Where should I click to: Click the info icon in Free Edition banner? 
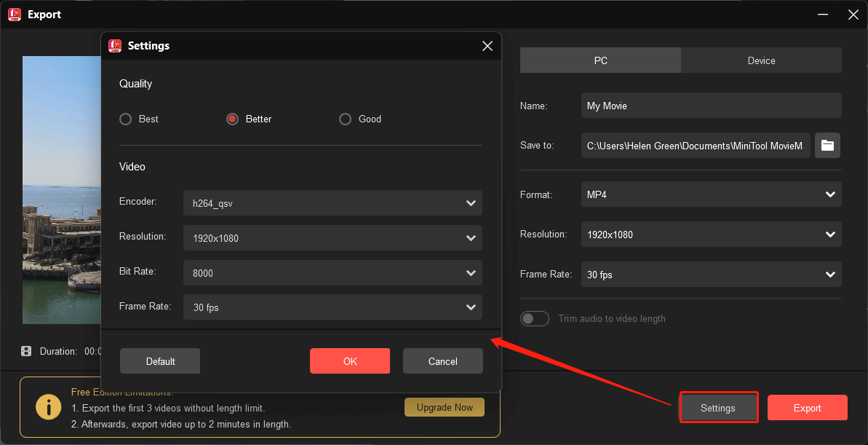[49, 407]
